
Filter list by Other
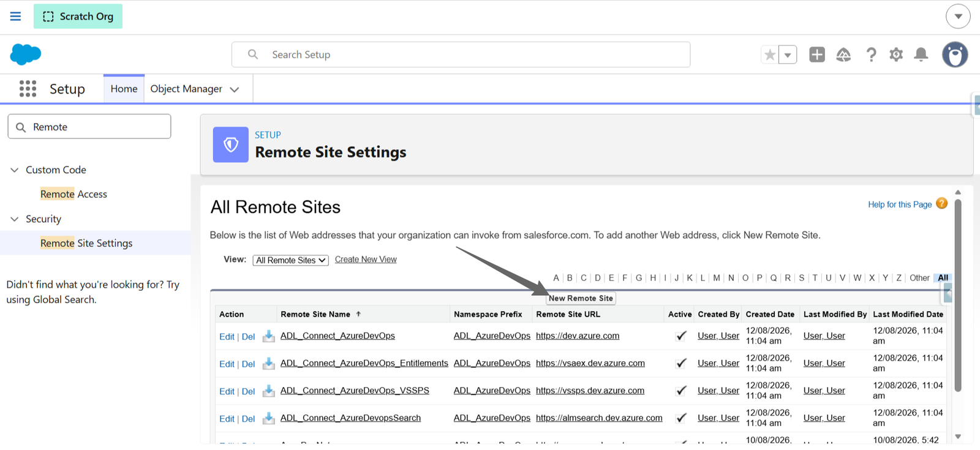click(919, 278)
